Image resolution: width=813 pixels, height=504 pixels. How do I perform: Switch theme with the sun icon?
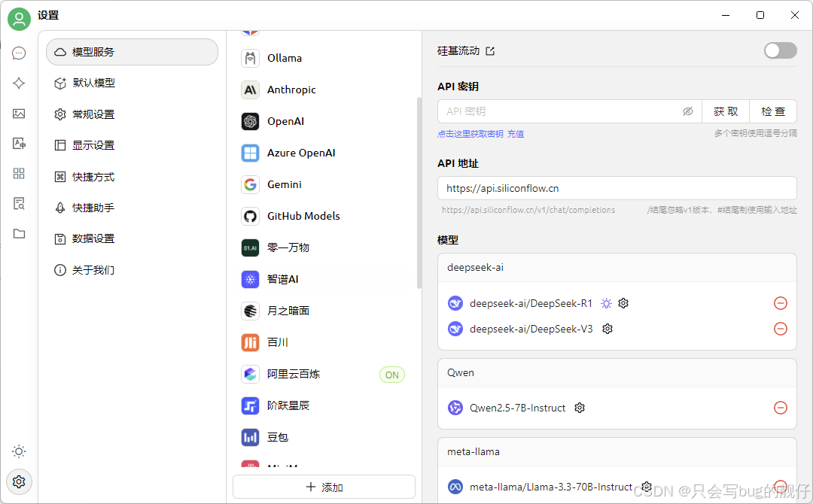[19, 451]
